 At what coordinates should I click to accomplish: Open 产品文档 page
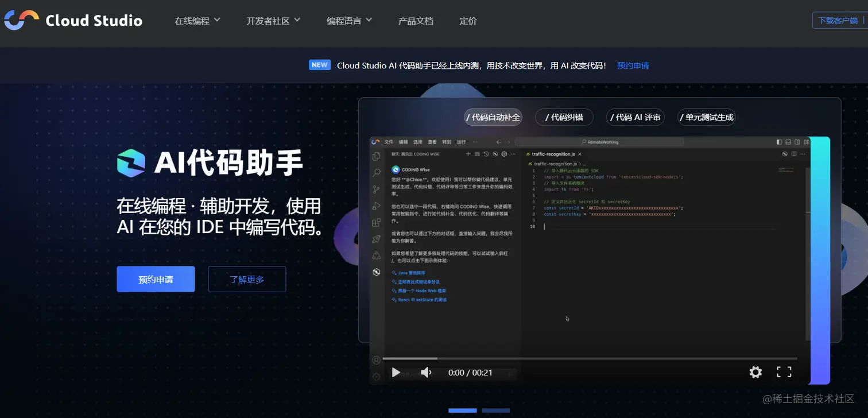[x=416, y=21]
